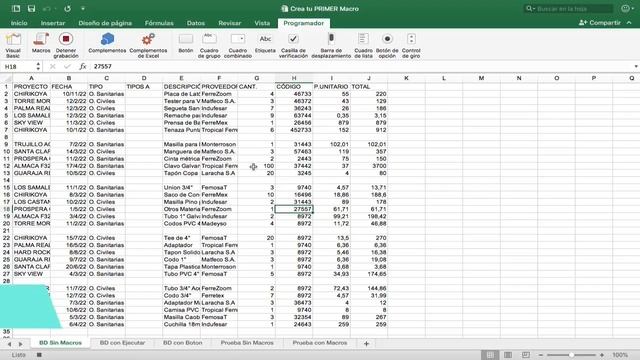640x360 pixels.
Task: Open Complementos add-ins
Action: point(107,43)
